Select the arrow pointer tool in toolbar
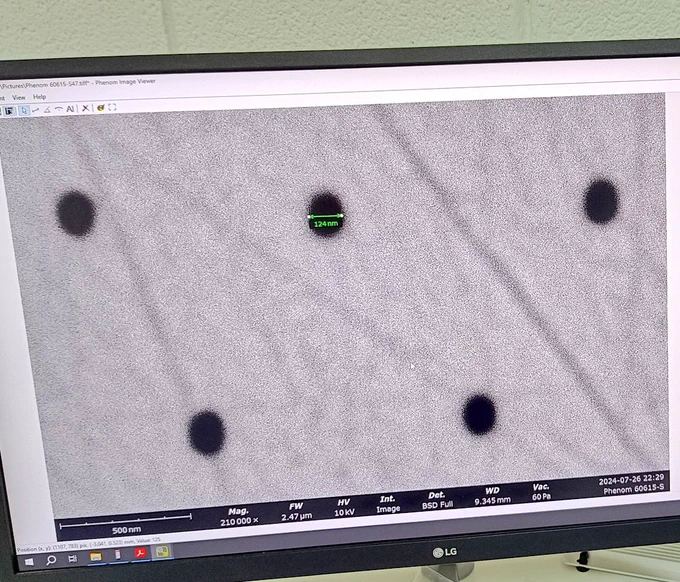The width and height of the screenshot is (680, 582). [23, 111]
